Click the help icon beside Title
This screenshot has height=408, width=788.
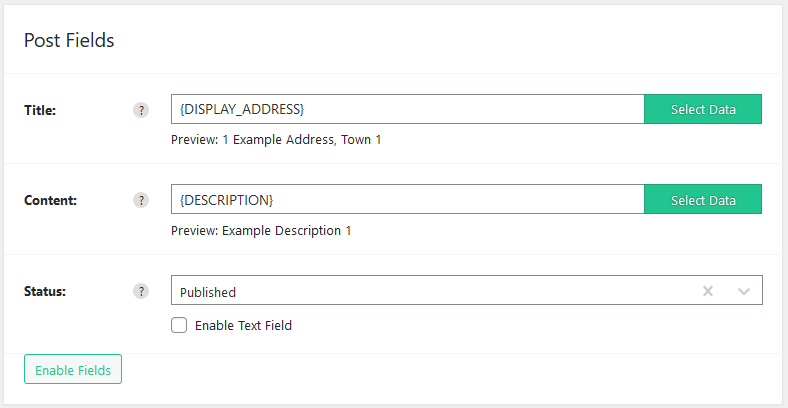point(141,110)
